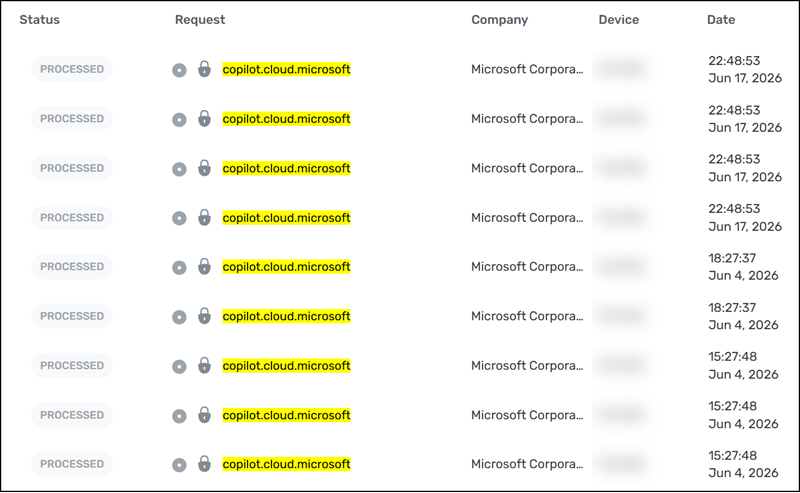
Task: Click date cell of third 22:48:53 Jun 17 row
Action: coord(745,168)
